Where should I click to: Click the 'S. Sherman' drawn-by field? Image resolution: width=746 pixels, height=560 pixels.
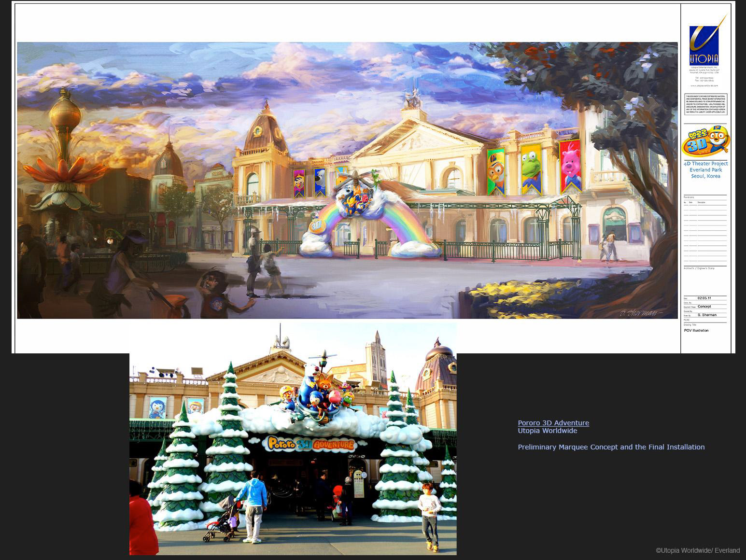point(707,315)
